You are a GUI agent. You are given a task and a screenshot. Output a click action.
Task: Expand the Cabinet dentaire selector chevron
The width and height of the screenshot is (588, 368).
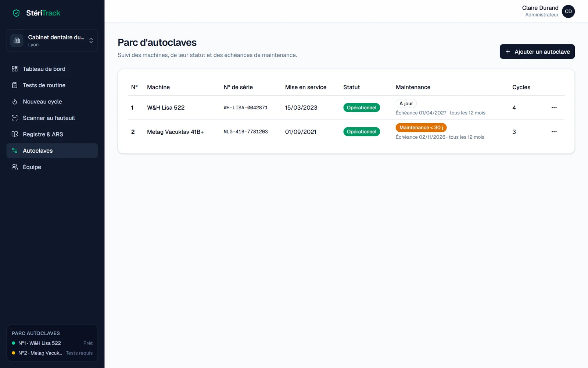(x=91, y=40)
